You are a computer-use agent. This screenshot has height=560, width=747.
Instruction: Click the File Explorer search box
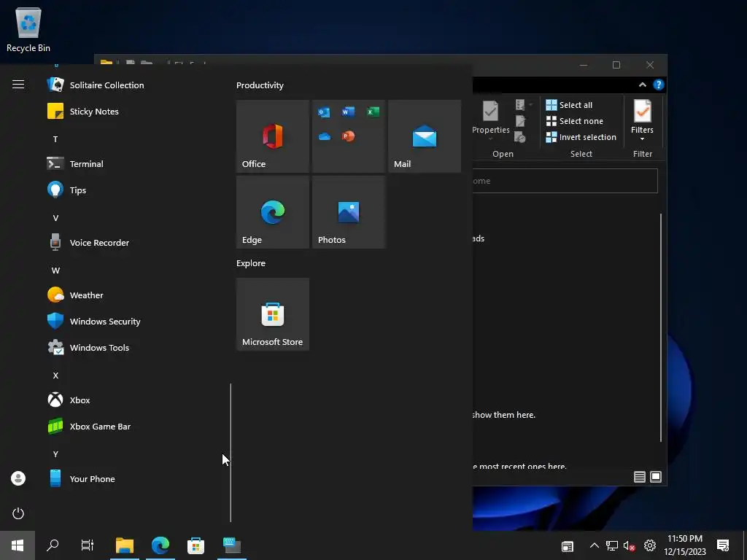coord(565,181)
